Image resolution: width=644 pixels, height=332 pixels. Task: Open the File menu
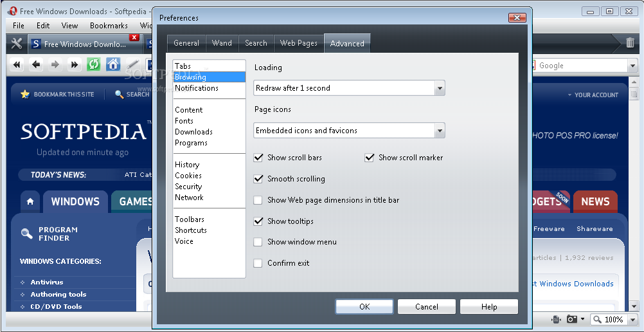point(19,26)
